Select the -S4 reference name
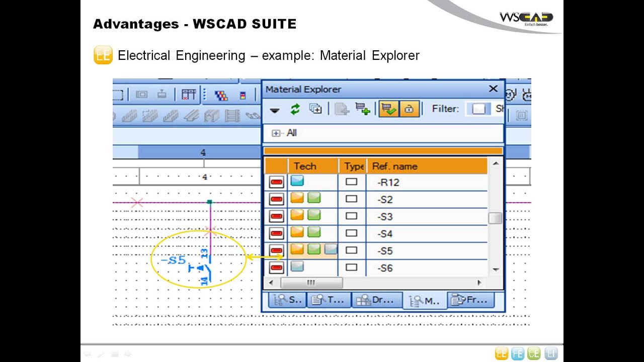 pos(385,234)
